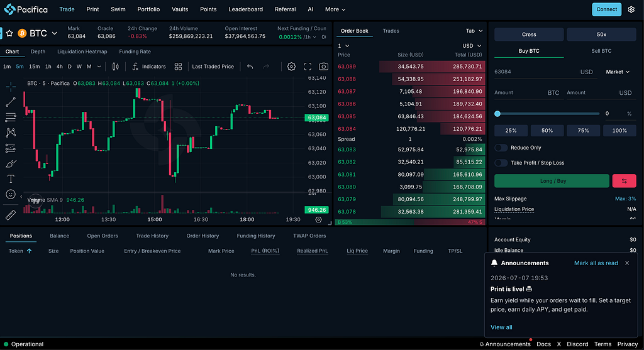Take a chart snapshot with camera icon
Viewport: 644px width, 350px height.
324,67
